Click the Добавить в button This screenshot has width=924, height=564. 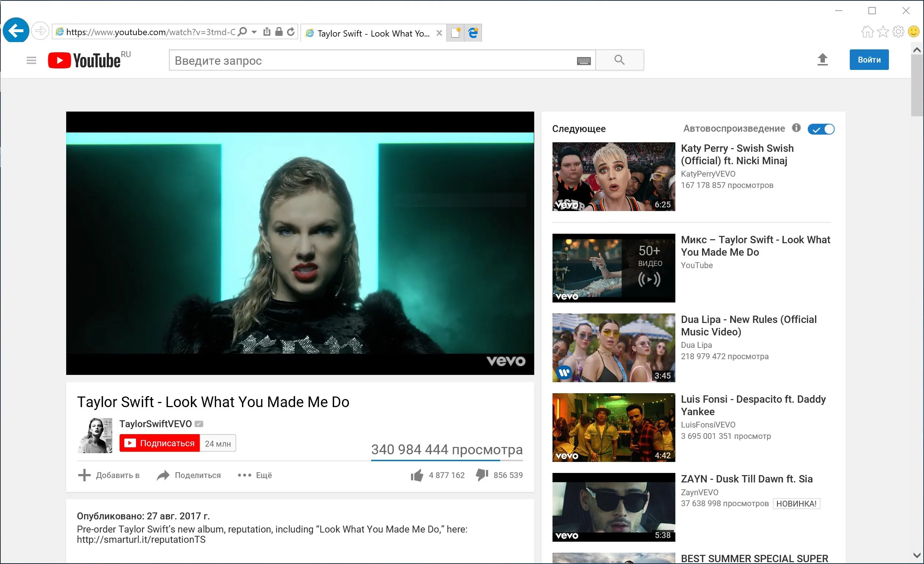pos(109,475)
